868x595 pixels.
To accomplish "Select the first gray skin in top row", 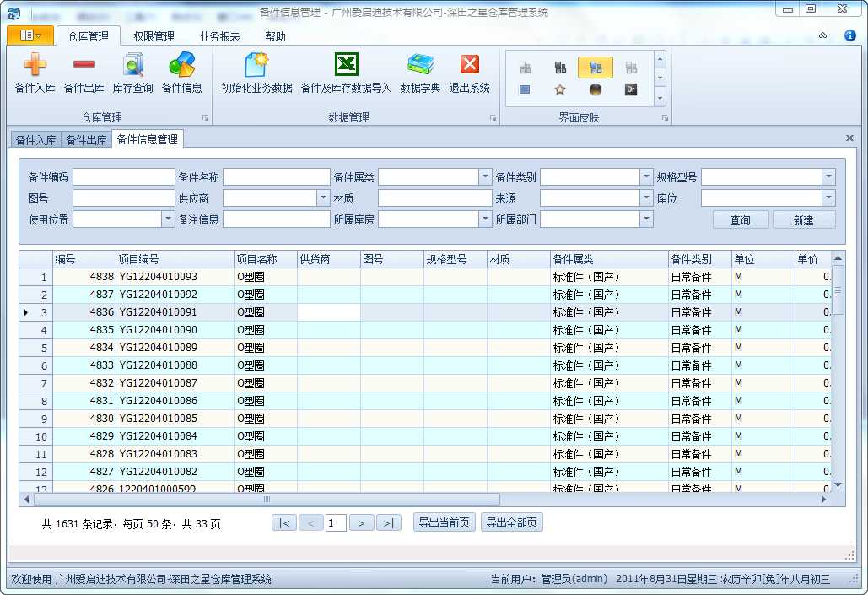I will (x=525, y=68).
